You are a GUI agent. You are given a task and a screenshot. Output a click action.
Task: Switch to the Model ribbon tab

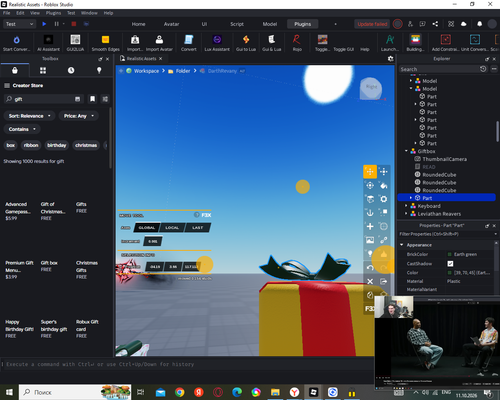(x=270, y=24)
